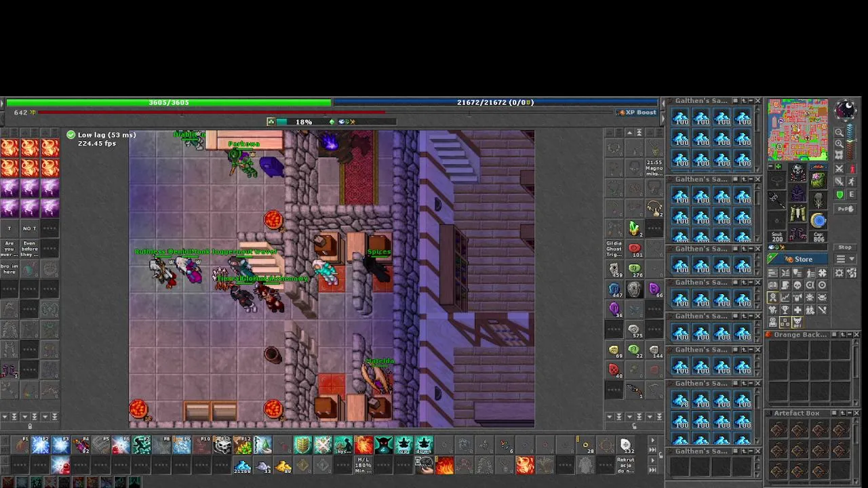
Task: Click the golden legs equipment slot
Action: (797, 213)
